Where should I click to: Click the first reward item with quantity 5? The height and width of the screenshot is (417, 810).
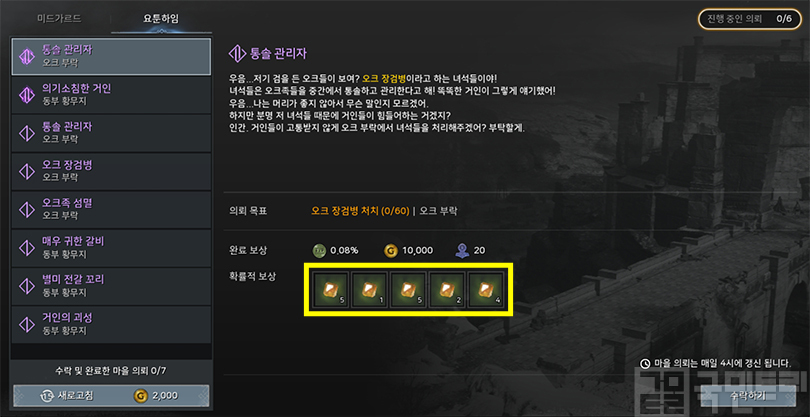[x=330, y=290]
